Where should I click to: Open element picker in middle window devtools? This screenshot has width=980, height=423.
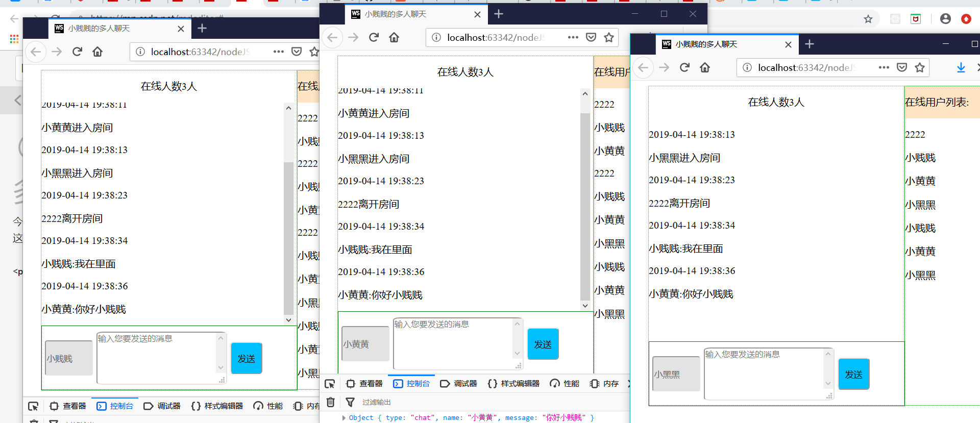[330, 384]
